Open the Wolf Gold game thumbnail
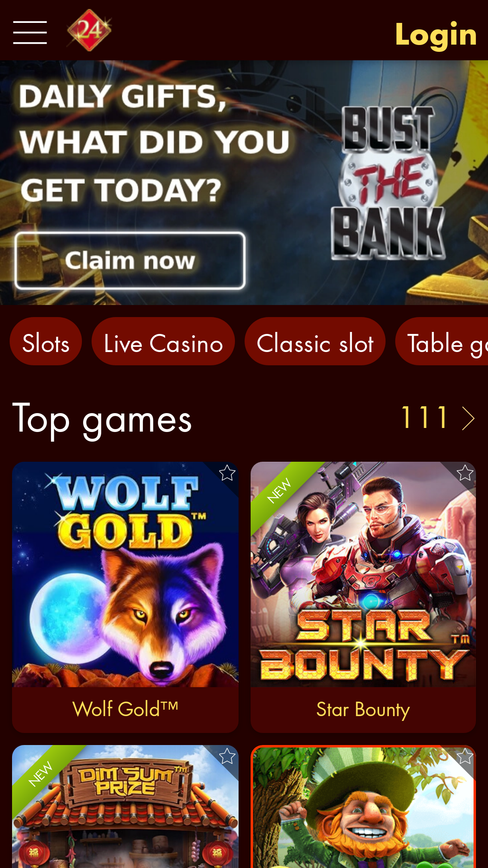488x868 pixels. click(125, 574)
